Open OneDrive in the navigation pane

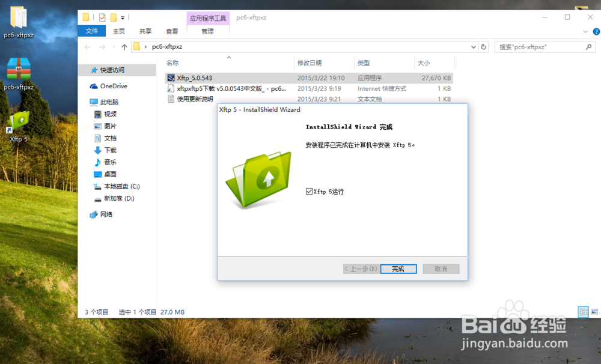click(108, 86)
